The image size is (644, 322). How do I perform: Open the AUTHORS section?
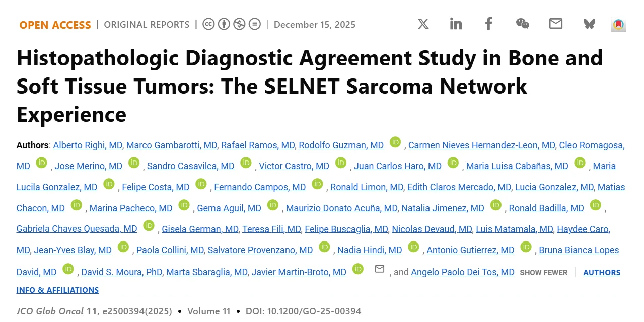tap(602, 272)
